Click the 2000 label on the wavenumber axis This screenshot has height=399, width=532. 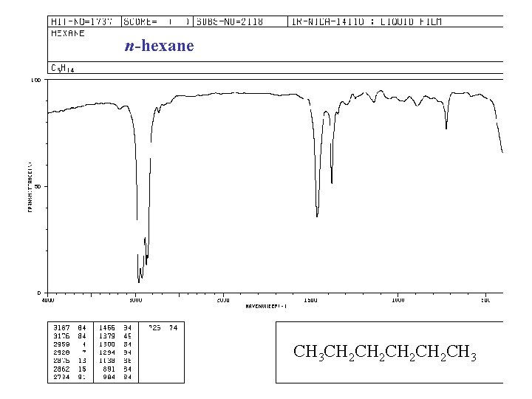pos(223,300)
